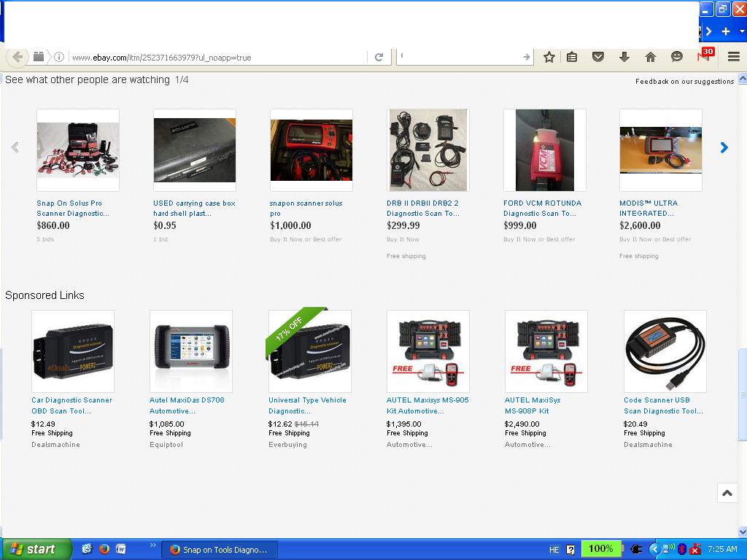Reload the page with the refresh icon
The image size is (747, 560).
point(379,57)
